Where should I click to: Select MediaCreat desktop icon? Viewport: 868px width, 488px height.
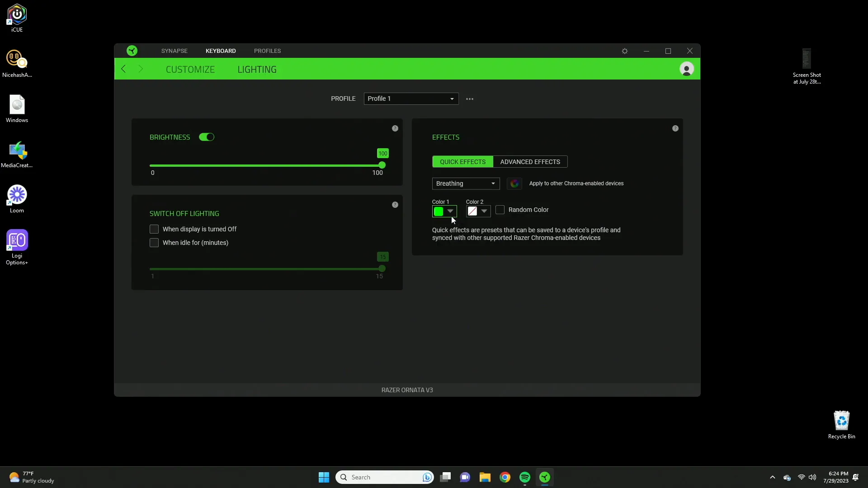pyautogui.click(x=17, y=154)
